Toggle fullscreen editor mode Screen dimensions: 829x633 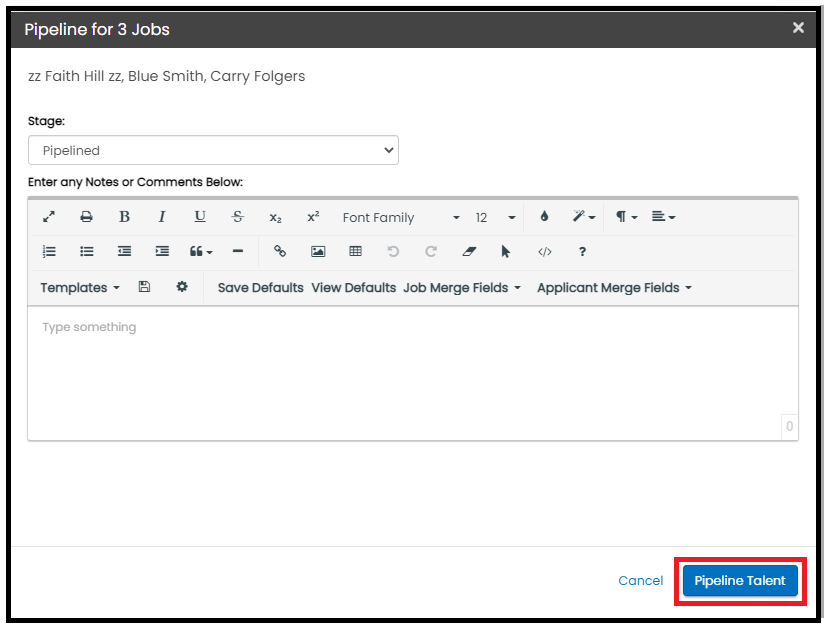49,217
